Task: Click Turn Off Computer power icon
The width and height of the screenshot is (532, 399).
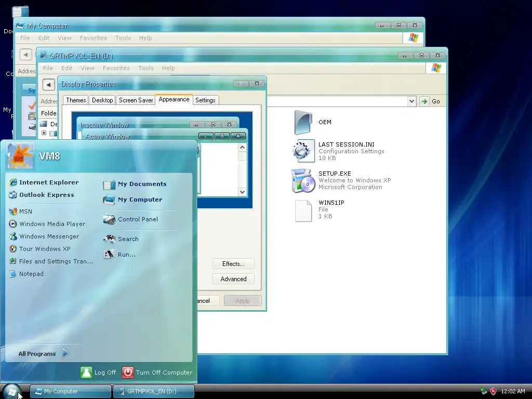Action: pos(128,373)
